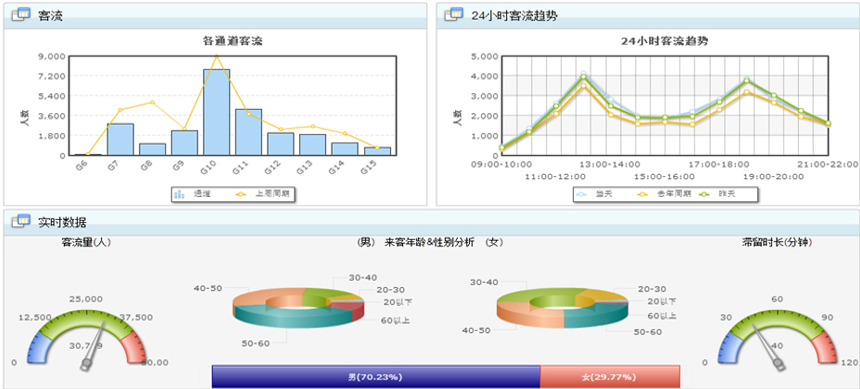Image resolution: width=860 pixels, height=389 pixels.
Task: Select the G12 bar in channel chart
Action: coord(281,144)
